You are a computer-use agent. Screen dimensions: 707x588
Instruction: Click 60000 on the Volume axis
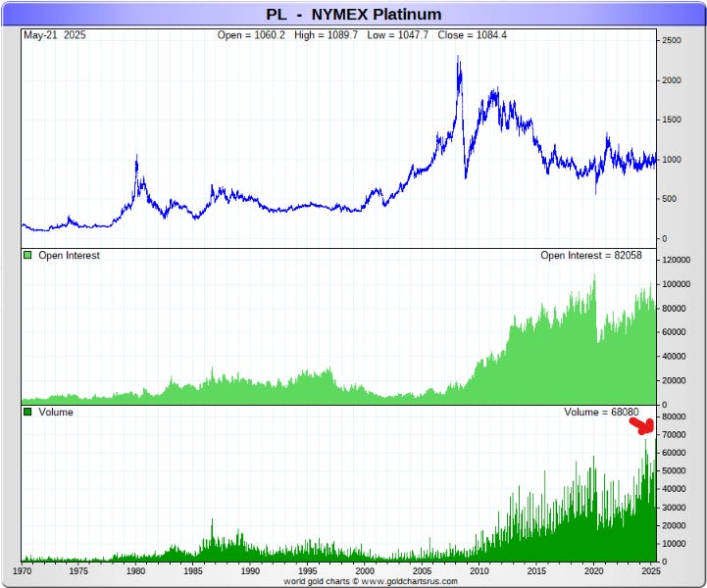coord(674,453)
